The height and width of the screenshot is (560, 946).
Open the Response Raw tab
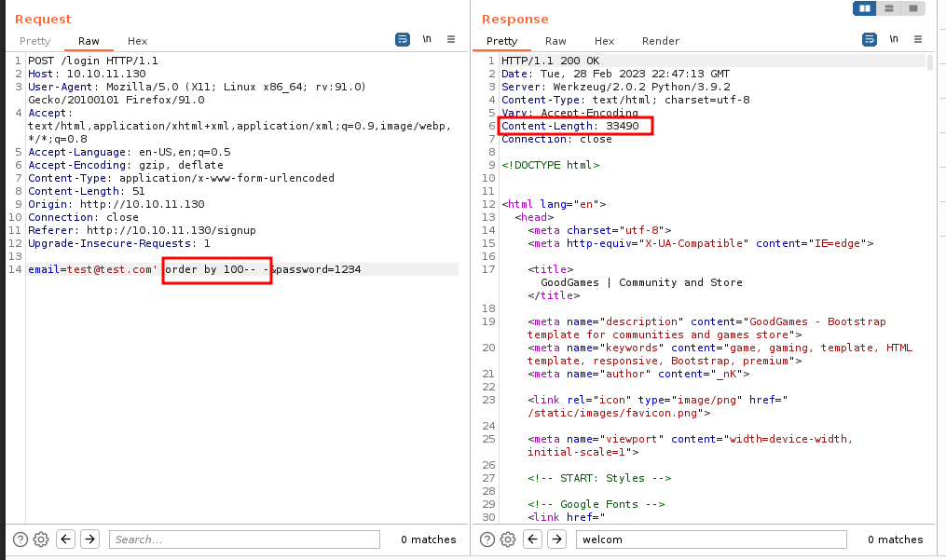click(555, 41)
